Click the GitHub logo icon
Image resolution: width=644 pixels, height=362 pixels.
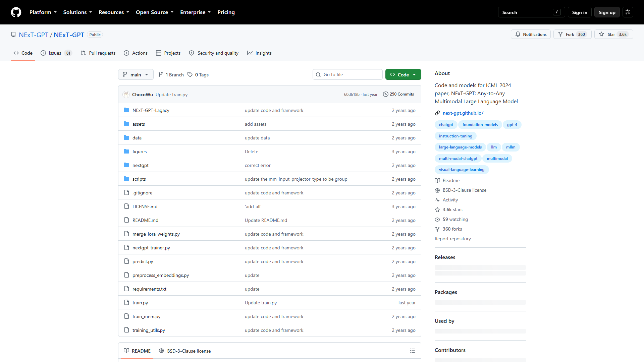click(x=16, y=12)
